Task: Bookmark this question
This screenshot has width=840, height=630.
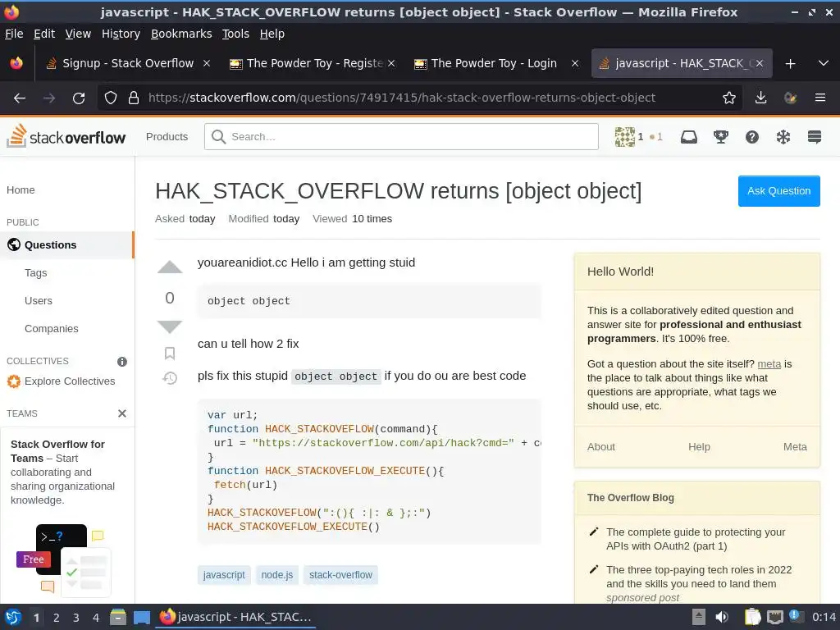Action: (170, 353)
